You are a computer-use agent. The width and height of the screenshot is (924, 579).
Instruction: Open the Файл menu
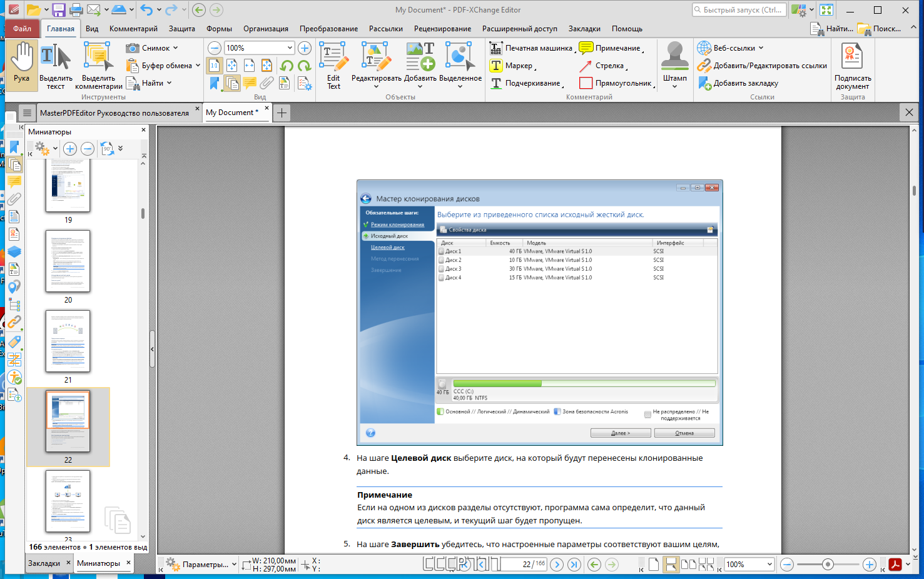point(22,29)
